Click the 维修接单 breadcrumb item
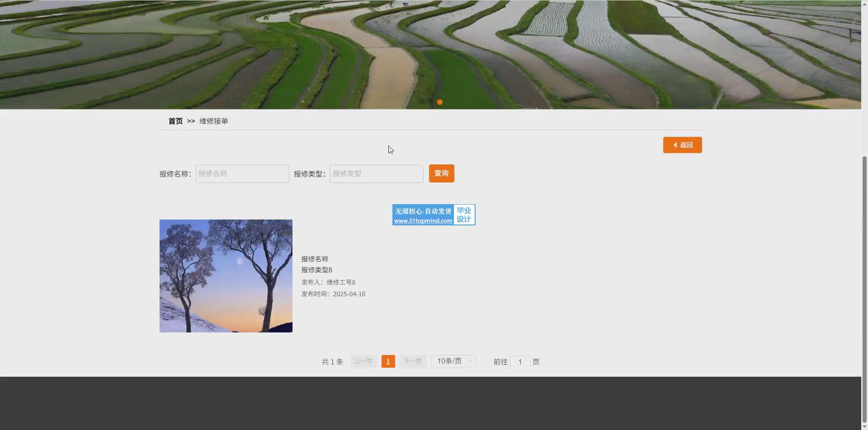 coord(213,121)
